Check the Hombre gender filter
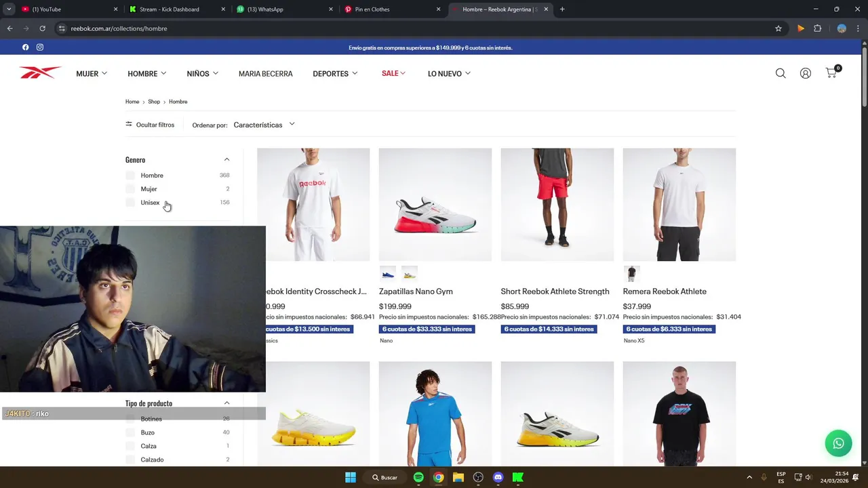 coord(130,176)
